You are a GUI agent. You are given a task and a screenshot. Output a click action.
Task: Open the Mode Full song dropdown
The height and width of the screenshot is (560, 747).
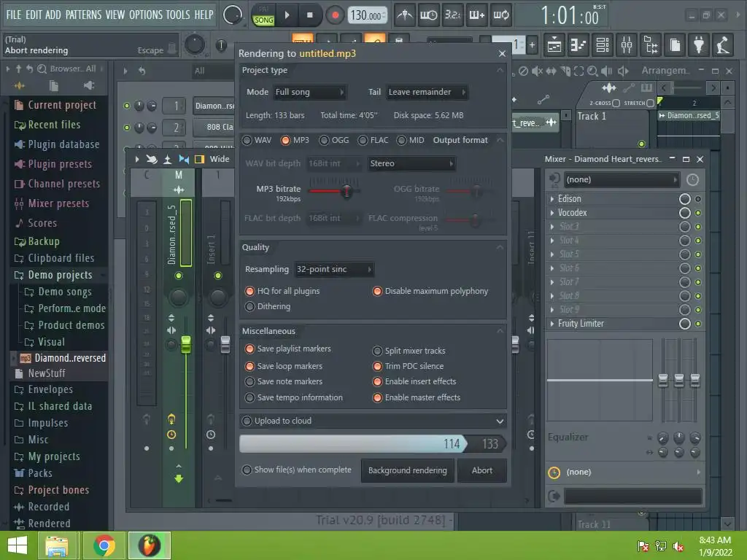coord(309,93)
